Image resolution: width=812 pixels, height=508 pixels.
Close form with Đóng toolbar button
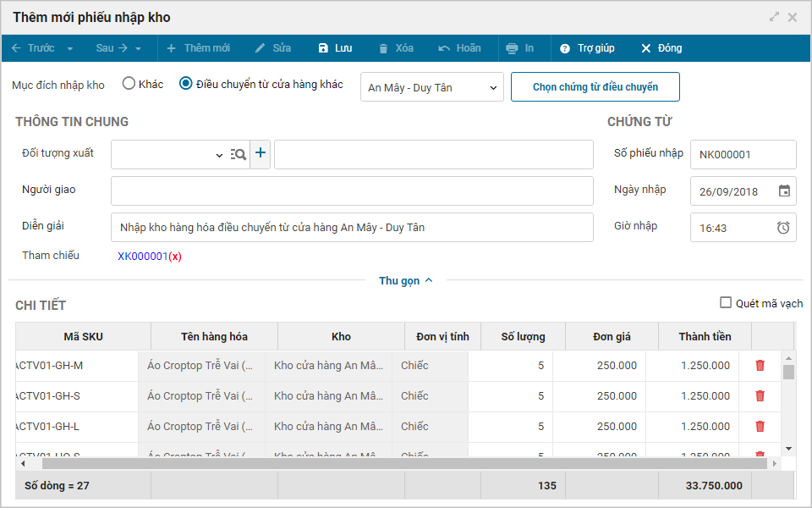tap(661, 48)
